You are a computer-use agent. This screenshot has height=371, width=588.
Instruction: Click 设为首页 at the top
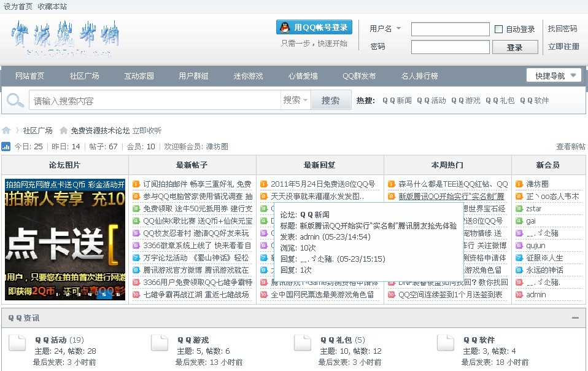[x=18, y=6]
